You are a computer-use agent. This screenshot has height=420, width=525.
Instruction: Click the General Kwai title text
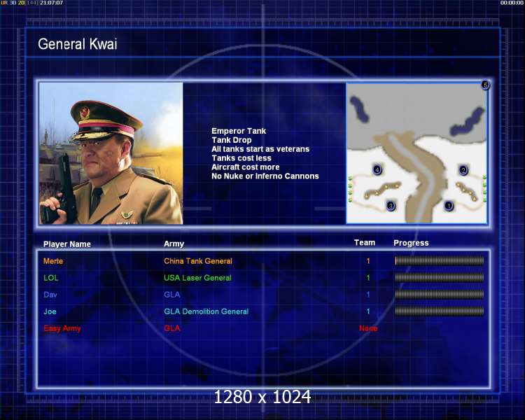click(x=77, y=44)
